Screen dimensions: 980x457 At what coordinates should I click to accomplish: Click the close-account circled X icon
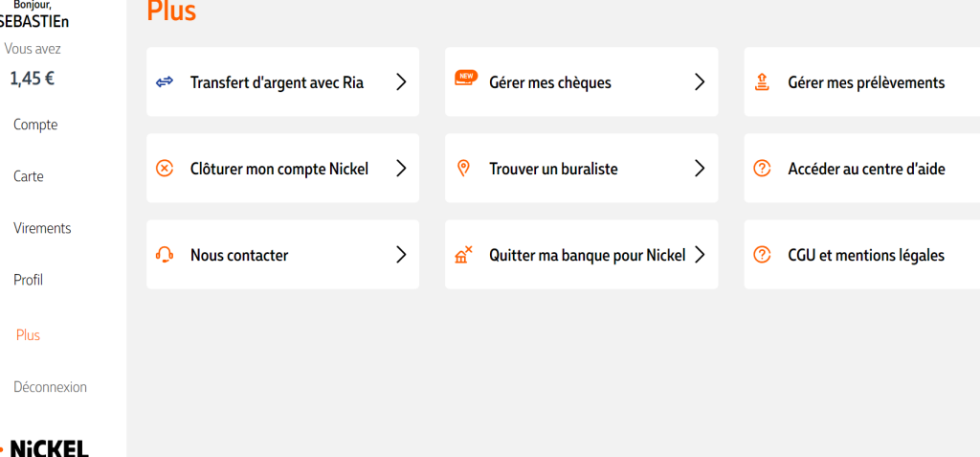(x=165, y=169)
